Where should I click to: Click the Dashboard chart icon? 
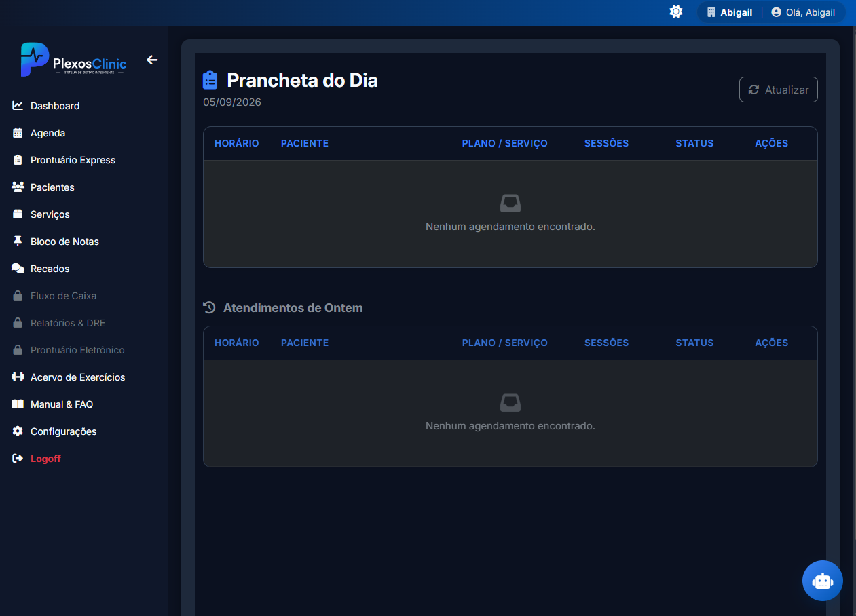point(18,106)
